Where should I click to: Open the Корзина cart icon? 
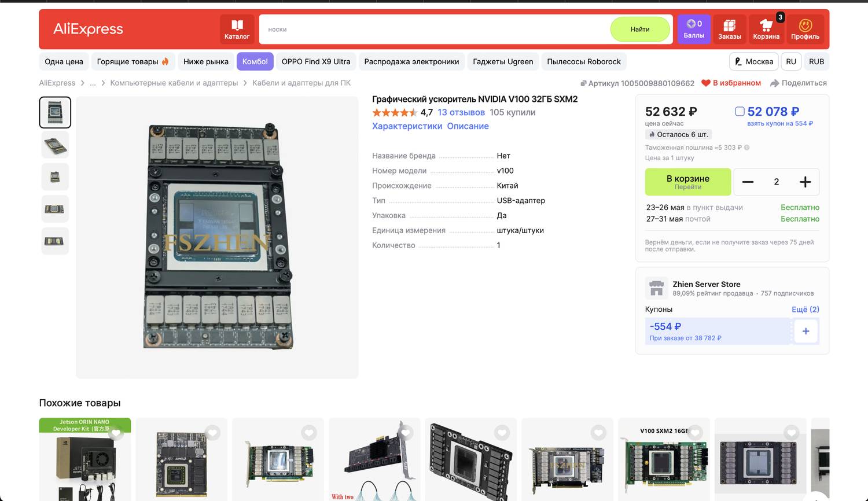click(766, 30)
